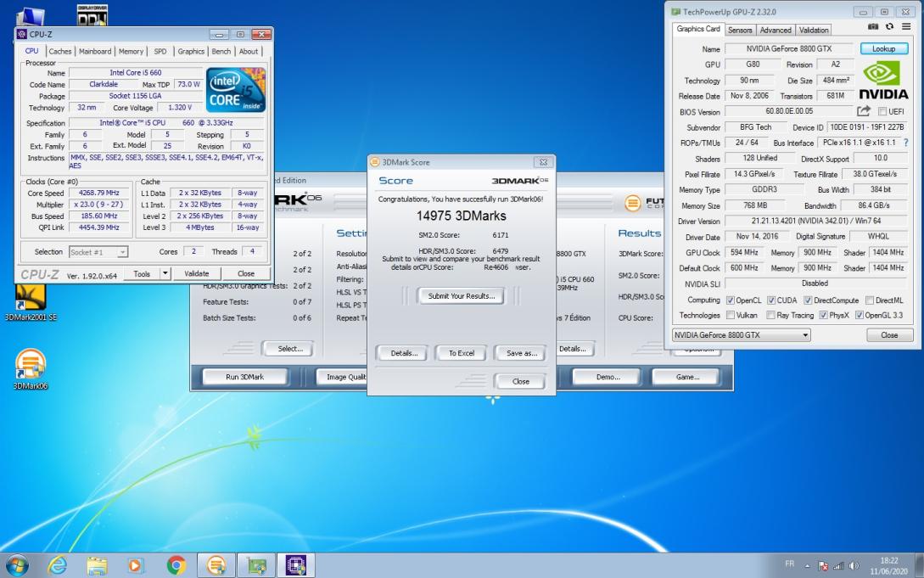Open the CPU-Z Tools dropdown arrow
Viewport: 924px width, 578px height.
tap(165, 273)
